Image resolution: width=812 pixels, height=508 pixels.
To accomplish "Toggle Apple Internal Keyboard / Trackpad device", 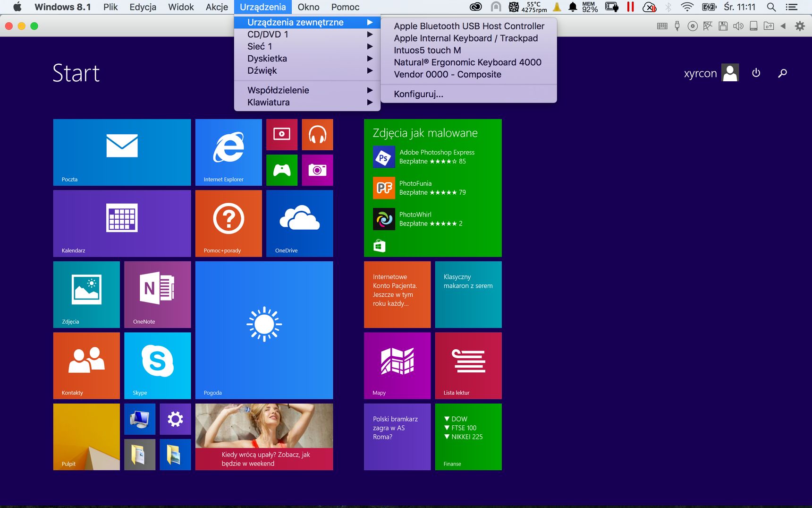I will (469, 38).
